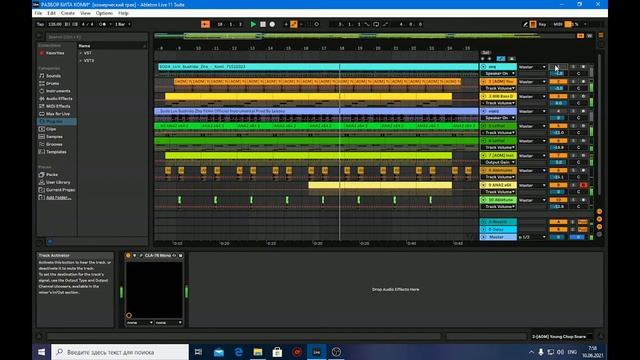Viewport: 640px width, 360px height.
Task: Click CLA-76 Mono device on/off button
Action: [x=128, y=256]
